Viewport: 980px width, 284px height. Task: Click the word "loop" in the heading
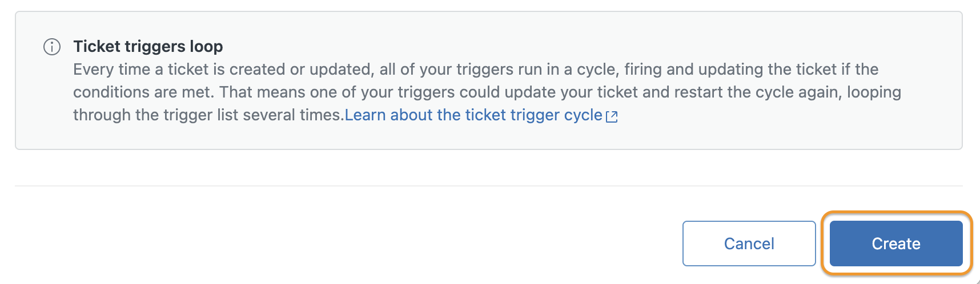pyautogui.click(x=206, y=46)
